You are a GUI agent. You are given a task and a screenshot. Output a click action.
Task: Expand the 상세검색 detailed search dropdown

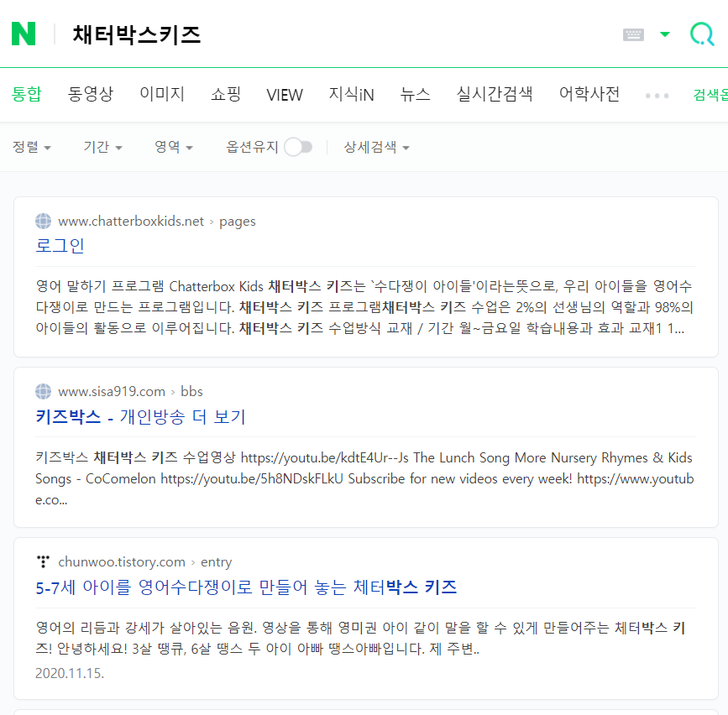click(x=376, y=147)
